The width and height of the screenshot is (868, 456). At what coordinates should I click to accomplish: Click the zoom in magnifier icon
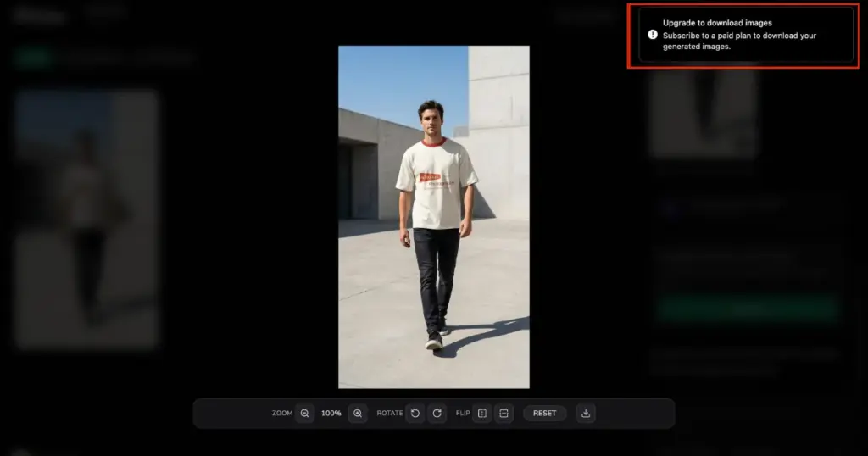pyautogui.click(x=358, y=414)
